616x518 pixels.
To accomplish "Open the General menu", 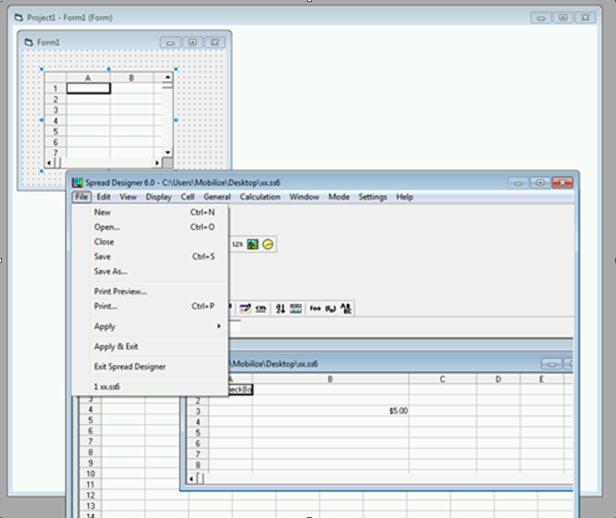I will 217,197.
